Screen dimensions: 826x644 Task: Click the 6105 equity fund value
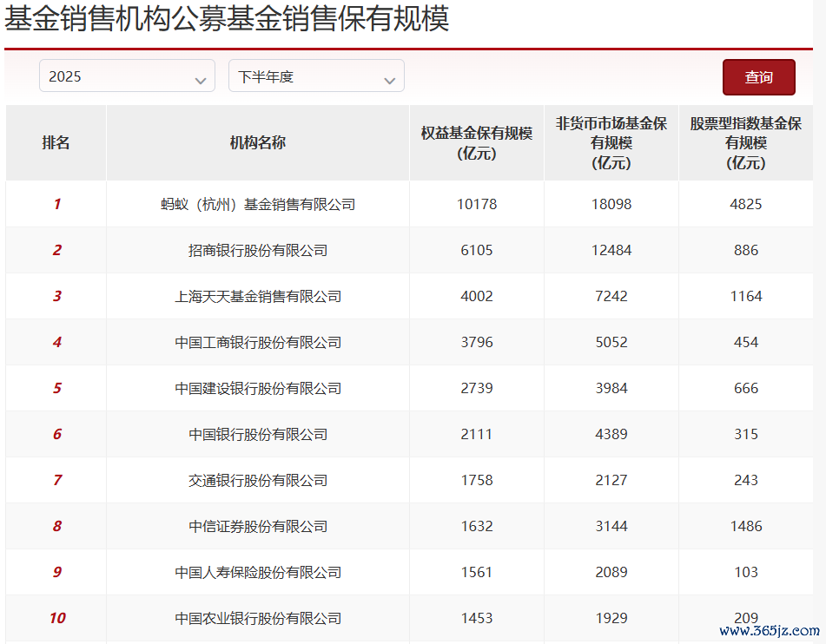[x=477, y=250]
